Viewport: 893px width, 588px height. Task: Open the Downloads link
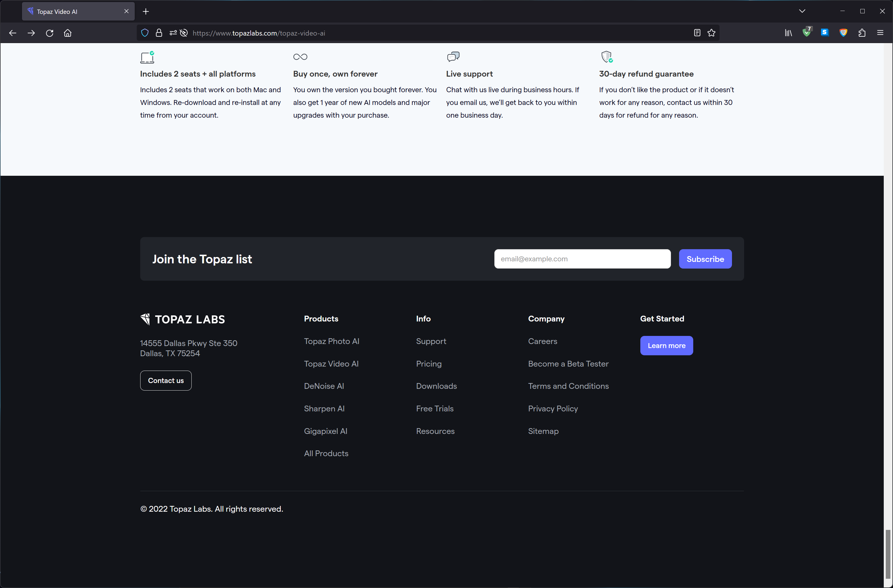(x=436, y=386)
